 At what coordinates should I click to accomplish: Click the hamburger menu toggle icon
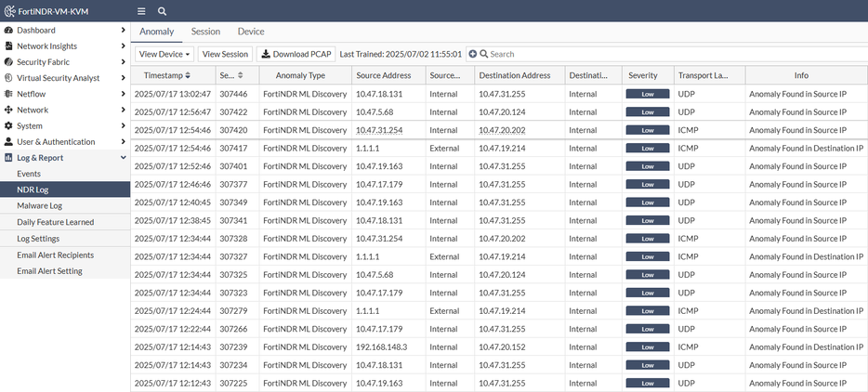click(x=141, y=11)
